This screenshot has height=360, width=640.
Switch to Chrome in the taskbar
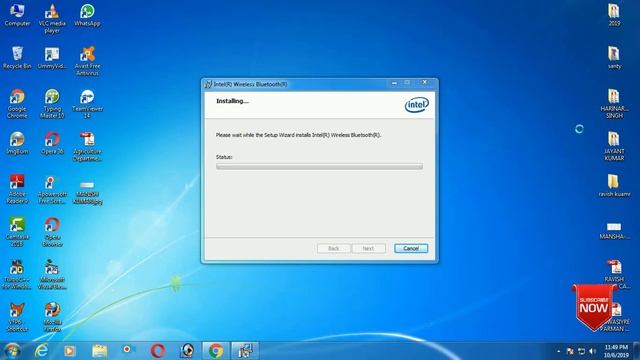point(216,351)
